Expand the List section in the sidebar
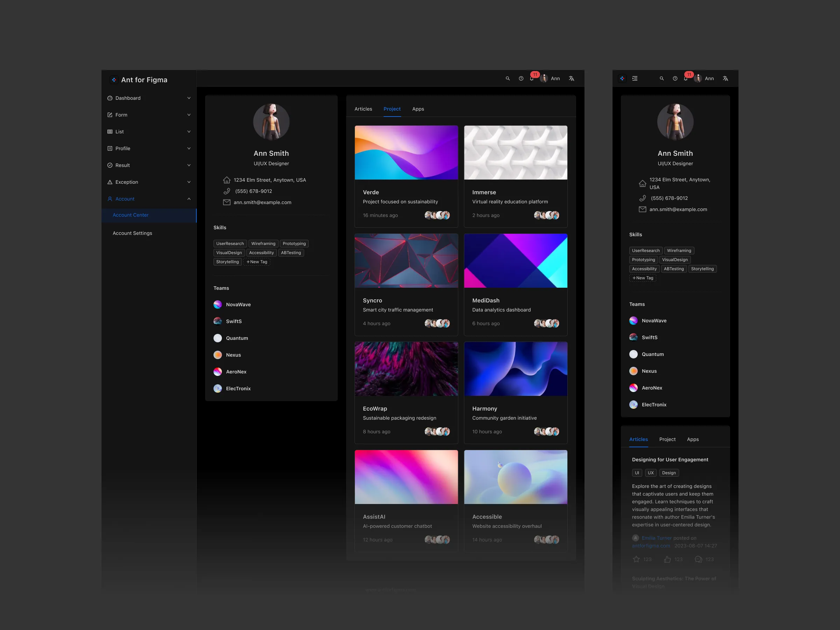Viewport: 840px width, 630px height. pyautogui.click(x=189, y=131)
